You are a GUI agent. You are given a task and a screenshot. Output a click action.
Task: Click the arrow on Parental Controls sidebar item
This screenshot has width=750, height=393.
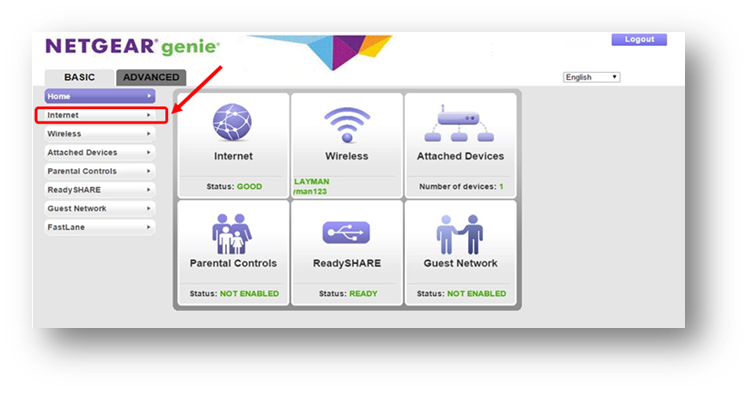pos(149,171)
